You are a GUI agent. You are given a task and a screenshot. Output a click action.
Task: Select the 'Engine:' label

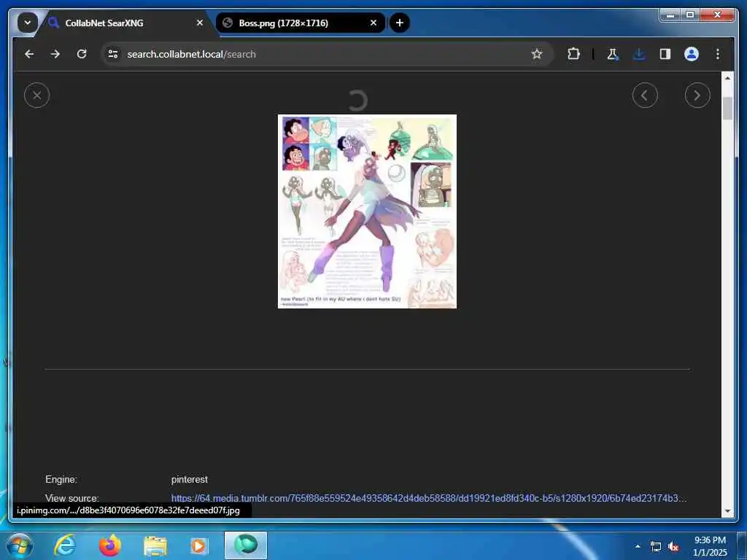tap(61, 480)
